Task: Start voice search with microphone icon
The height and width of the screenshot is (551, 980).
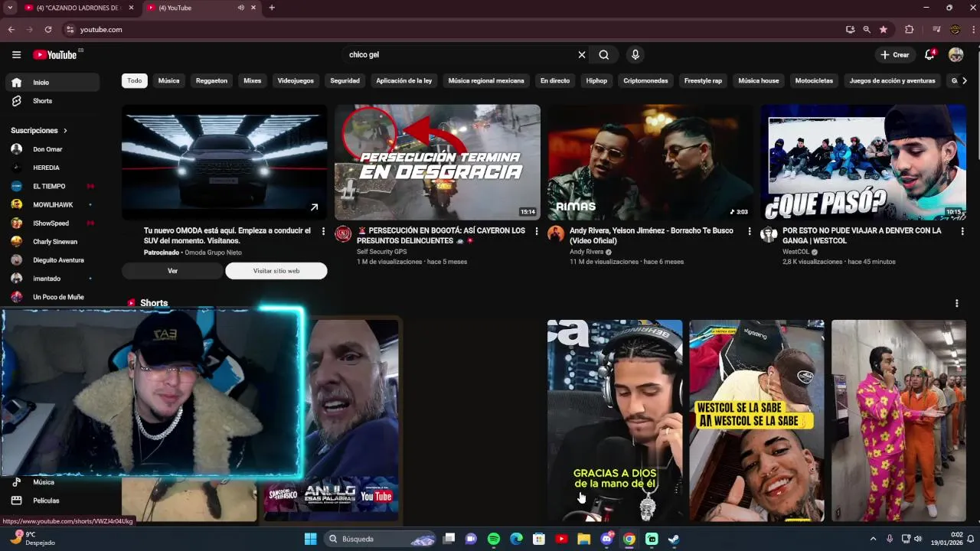Action: 635,54
